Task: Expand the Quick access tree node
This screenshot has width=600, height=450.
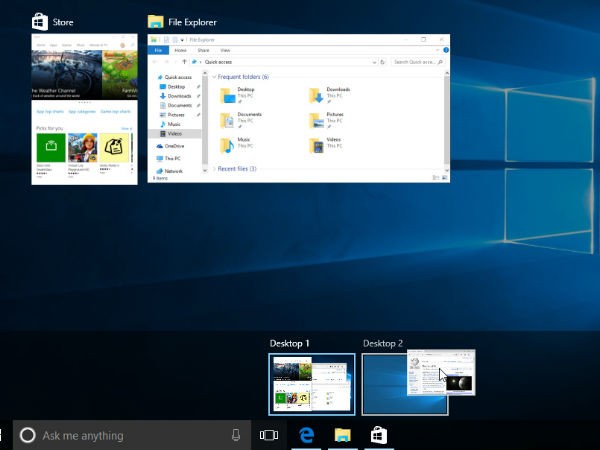Action: pyautogui.click(x=153, y=77)
